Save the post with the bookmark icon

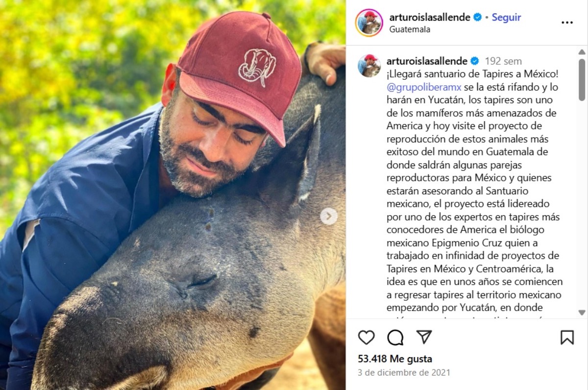click(567, 337)
